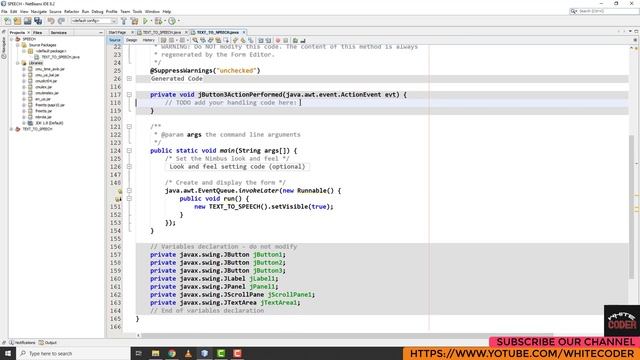Switch editor to Design view
The image size is (640, 360).
131,40
